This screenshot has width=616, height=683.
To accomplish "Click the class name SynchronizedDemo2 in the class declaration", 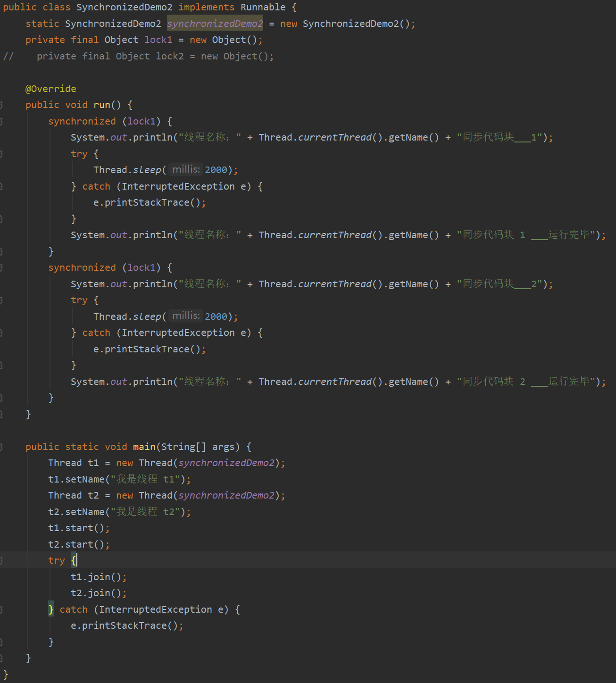I will pos(124,8).
